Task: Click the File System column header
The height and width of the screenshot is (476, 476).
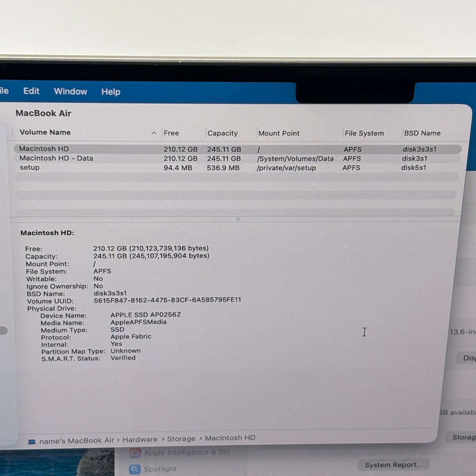Action: click(x=364, y=133)
